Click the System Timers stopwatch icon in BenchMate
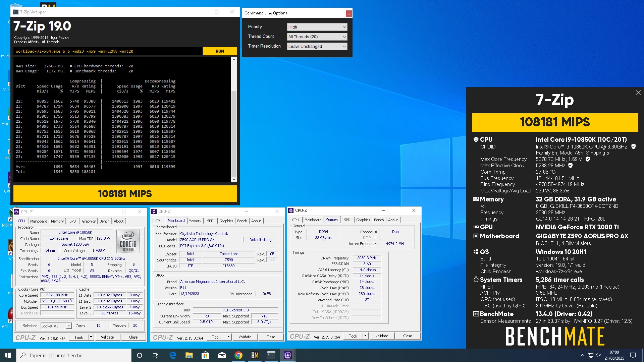The width and height of the screenshot is (644, 362). (x=476, y=280)
